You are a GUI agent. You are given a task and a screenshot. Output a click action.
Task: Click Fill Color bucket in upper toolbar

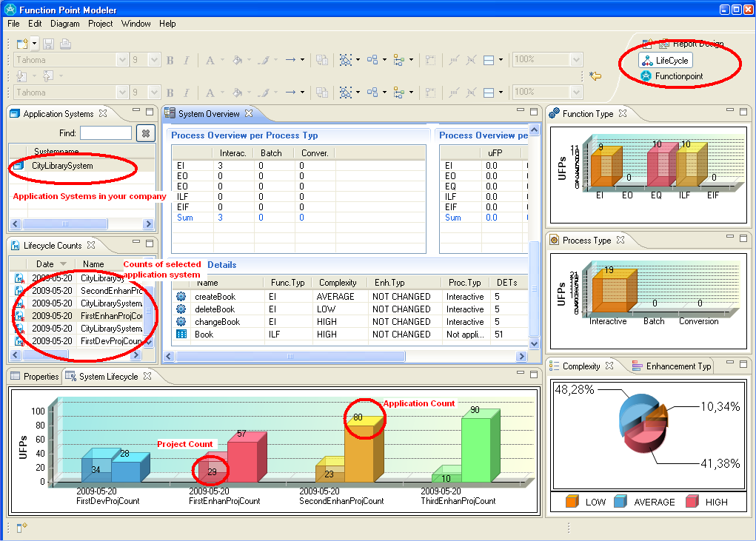237,60
